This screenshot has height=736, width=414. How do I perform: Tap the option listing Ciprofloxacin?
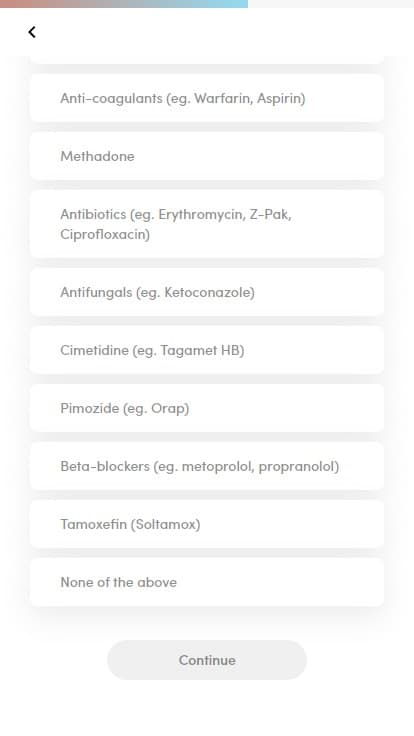point(207,224)
